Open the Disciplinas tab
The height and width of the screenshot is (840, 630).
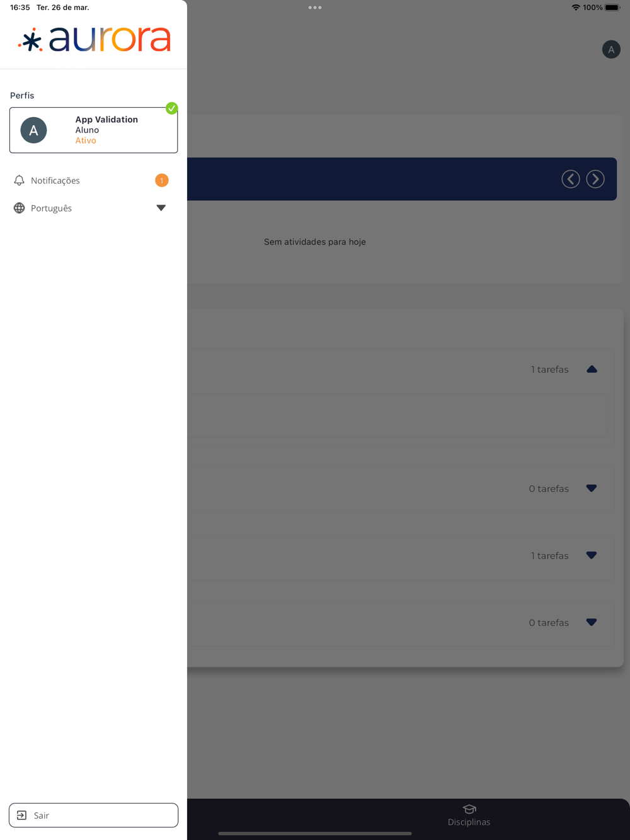(469, 815)
